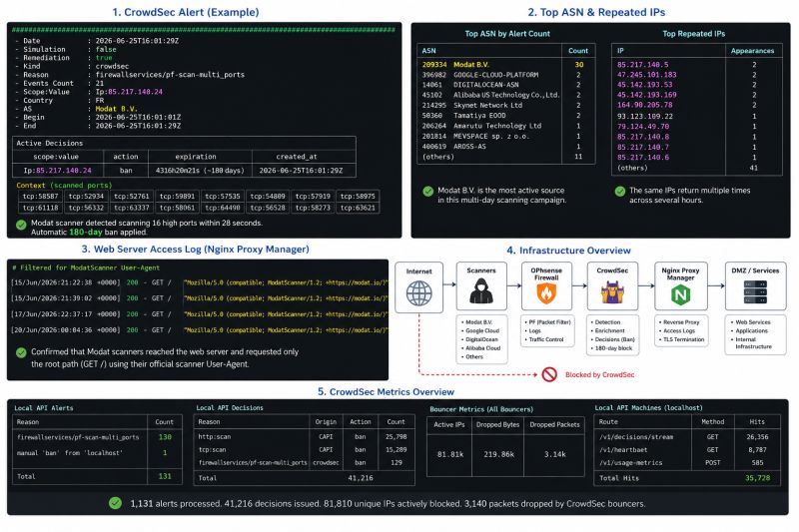Select ASN row '50360 Tamatiya EOOD'
The image size is (799, 532).
coord(506,116)
